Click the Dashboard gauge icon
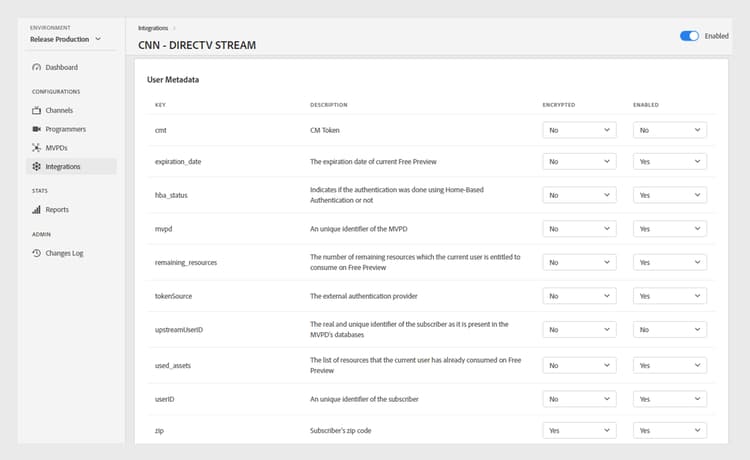 click(37, 68)
